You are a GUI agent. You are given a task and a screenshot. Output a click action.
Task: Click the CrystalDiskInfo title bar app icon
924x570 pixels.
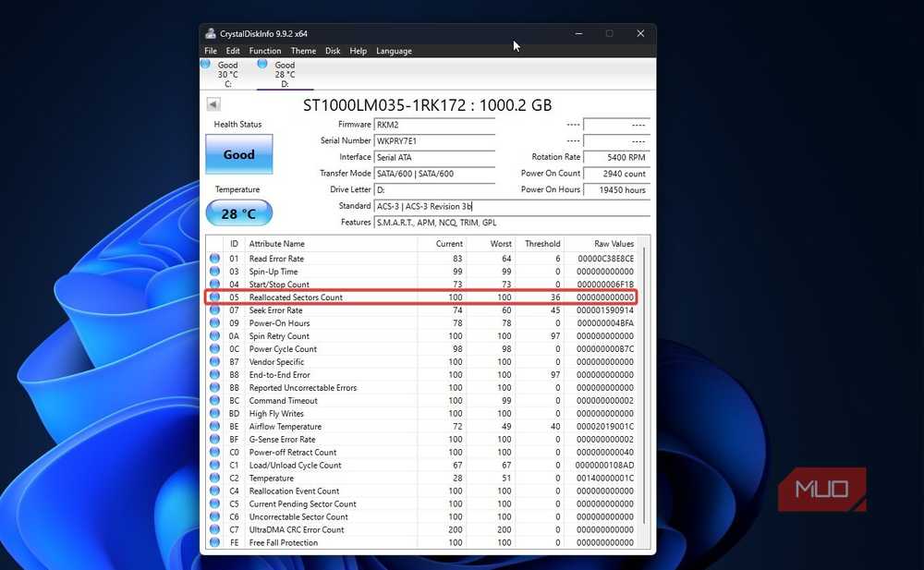(x=211, y=33)
